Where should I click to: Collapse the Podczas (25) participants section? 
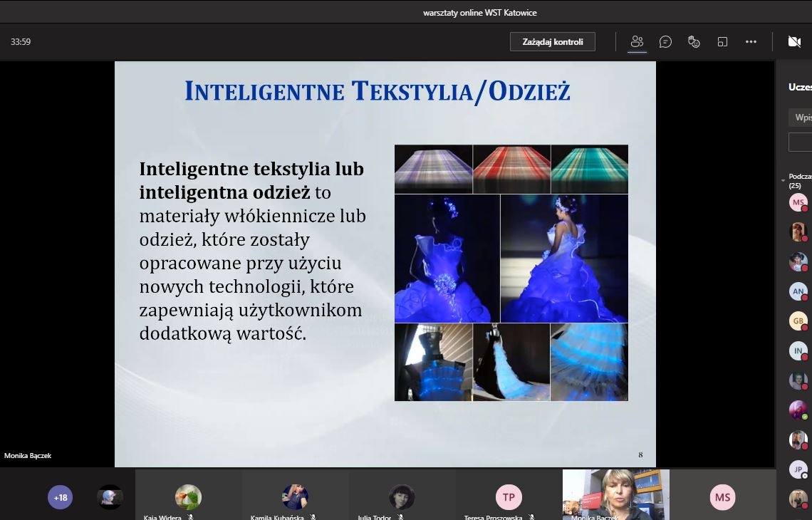[783, 180]
